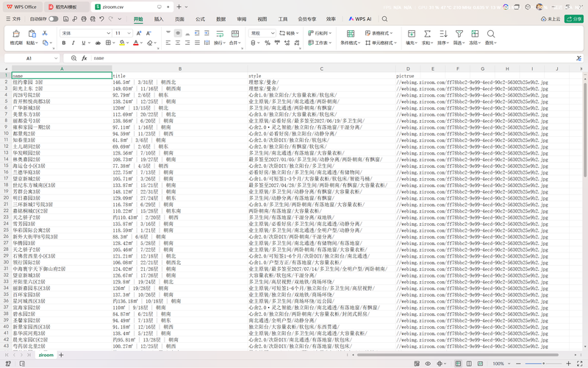
Task: Click the Print icon in quick access bar
Action: click(x=84, y=19)
